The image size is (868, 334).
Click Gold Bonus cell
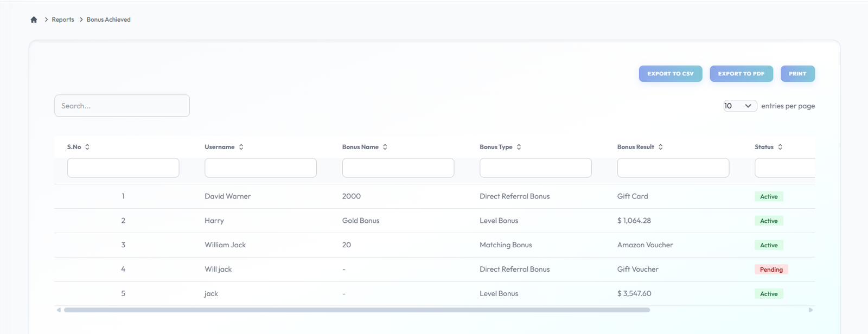361,221
